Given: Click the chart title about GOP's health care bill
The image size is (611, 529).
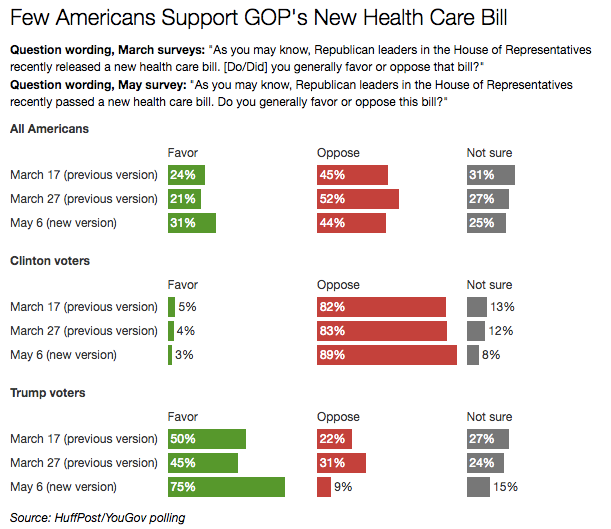Looking at the screenshot, I should [x=258, y=18].
